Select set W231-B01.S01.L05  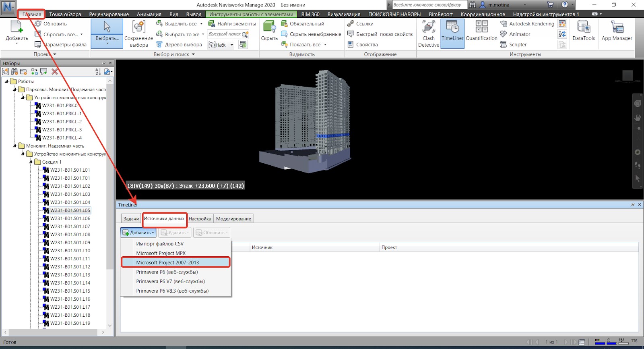[x=70, y=210]
